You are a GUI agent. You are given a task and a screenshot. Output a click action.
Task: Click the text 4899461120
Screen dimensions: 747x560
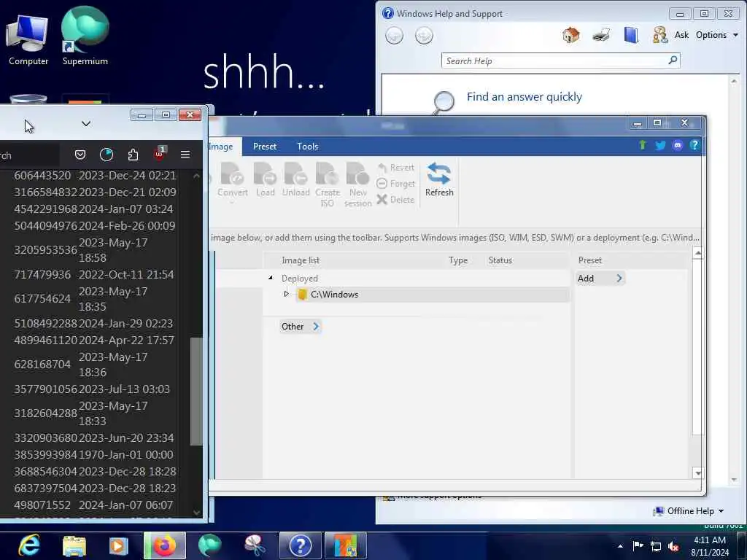pyautogui.click(x=46, y=340)
